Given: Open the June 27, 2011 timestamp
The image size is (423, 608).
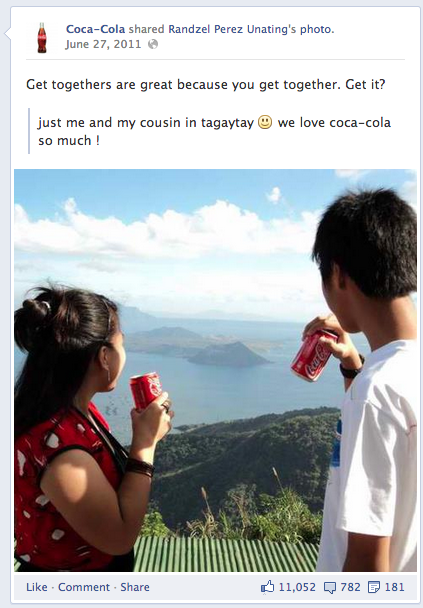Looking at the screenshot, I should click(x=103, y=44).
